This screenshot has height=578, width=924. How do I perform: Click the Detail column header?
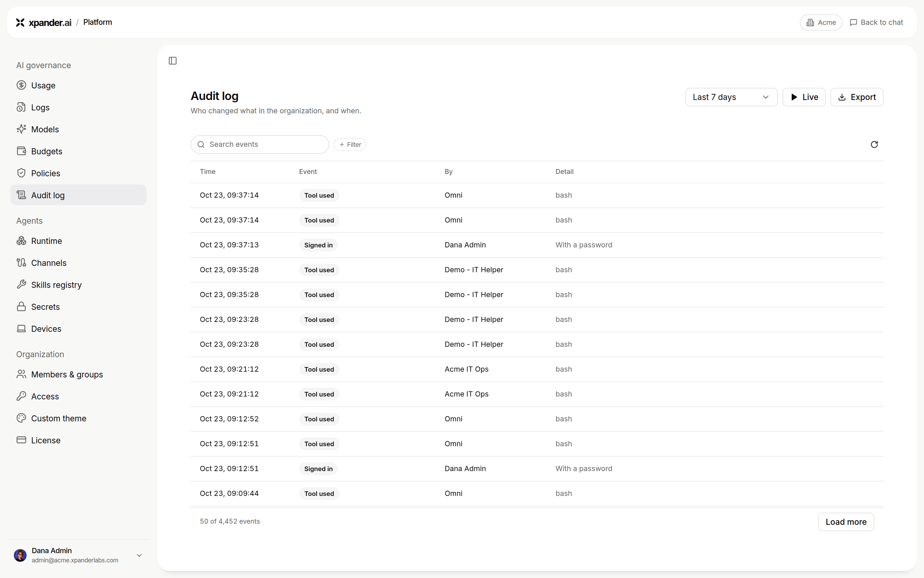[x=564, y=172]
